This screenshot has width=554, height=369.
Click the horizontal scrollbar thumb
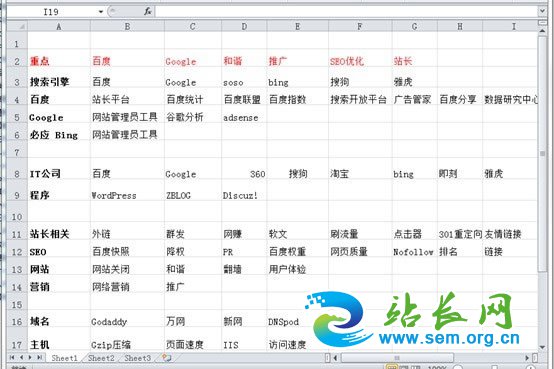tap(397, 358)
